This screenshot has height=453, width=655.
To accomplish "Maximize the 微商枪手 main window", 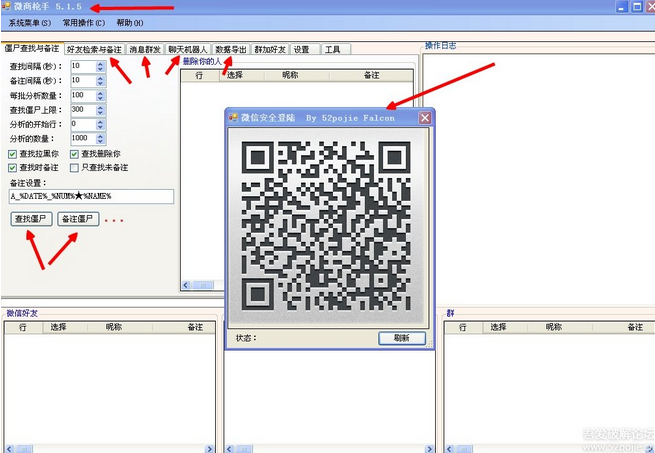I will coord(637,6).
